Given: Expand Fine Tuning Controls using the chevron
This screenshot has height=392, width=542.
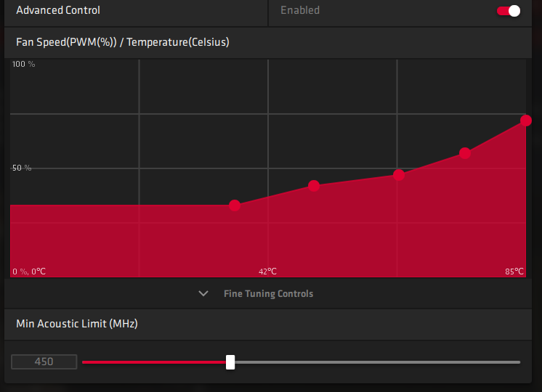Looking at the screenshot, I should 204,294.
